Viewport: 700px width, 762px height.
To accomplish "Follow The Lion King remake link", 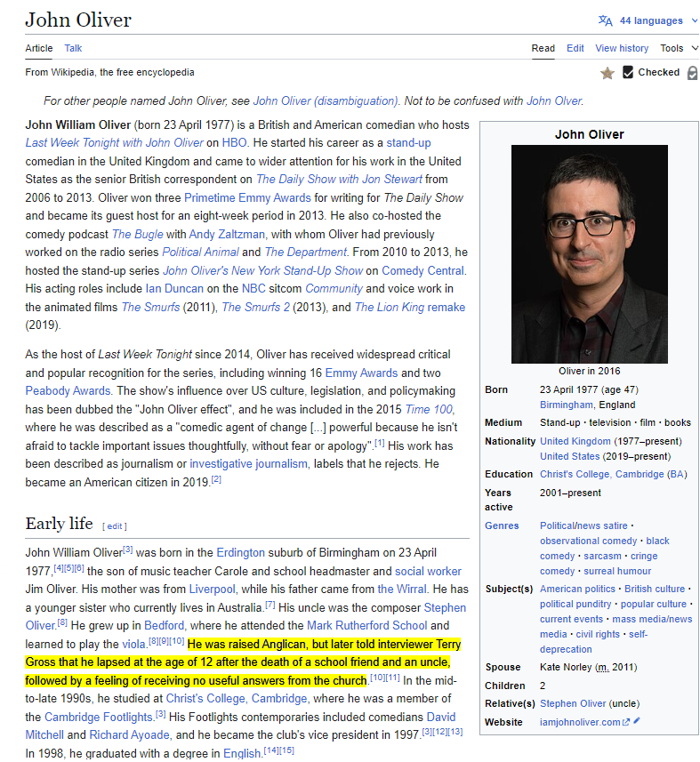I will pos(410,307).
